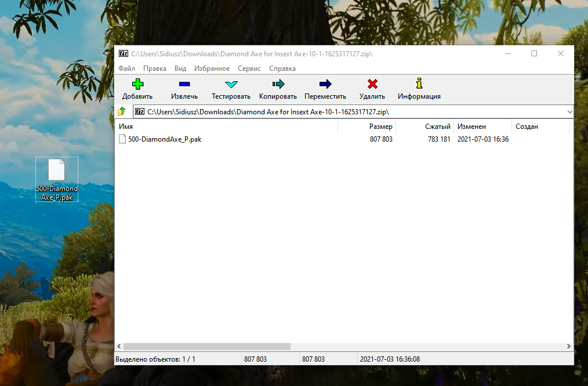Click the red X Удалить icon
Screen dimensions: 588x386
pyautogui.click(x=372, y=84)
